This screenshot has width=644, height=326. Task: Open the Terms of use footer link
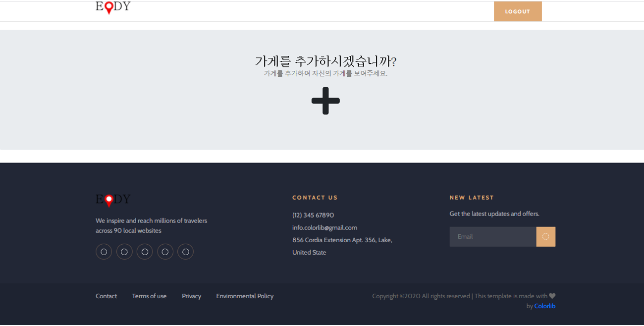click(x=149, y=296)
